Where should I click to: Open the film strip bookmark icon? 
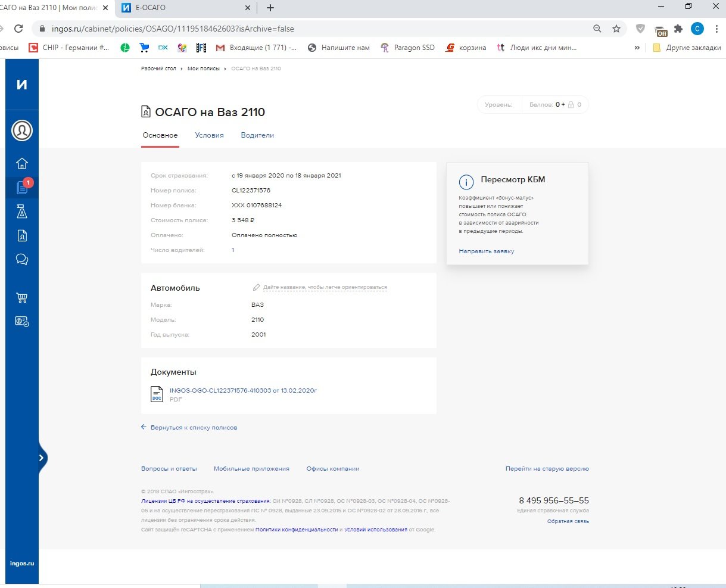(x=201, y=48)
